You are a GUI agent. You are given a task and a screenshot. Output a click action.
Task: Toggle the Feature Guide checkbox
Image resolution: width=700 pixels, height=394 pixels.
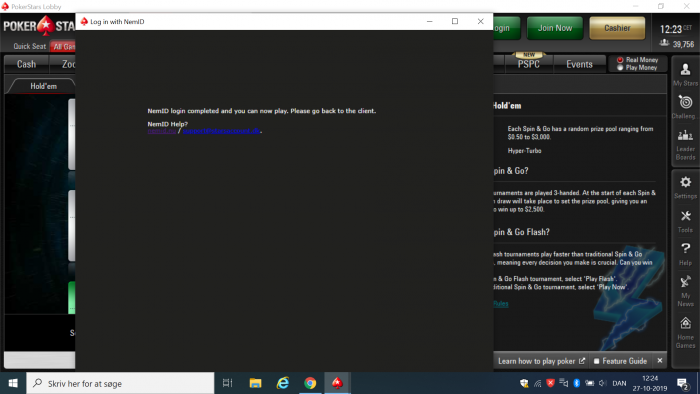[596, 361]
